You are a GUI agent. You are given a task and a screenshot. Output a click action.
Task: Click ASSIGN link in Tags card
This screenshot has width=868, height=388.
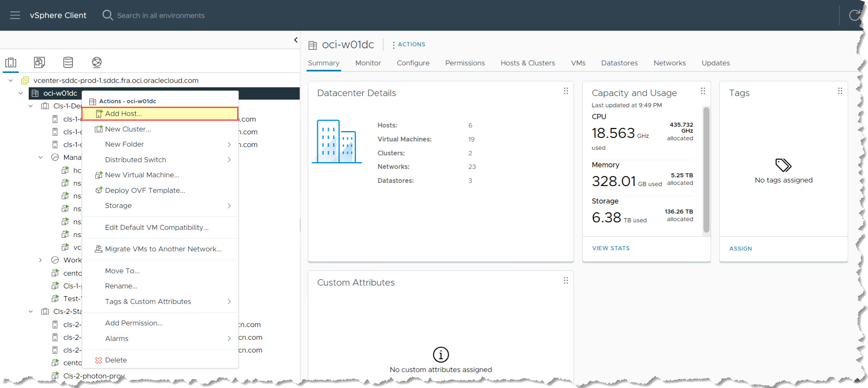coord(740,249)
